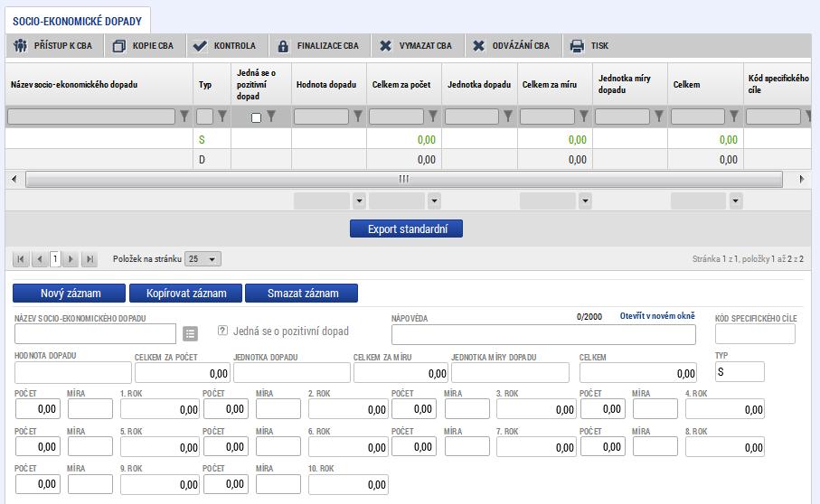Click Vymazat CBA cross icon

click(x=385, y=46)
